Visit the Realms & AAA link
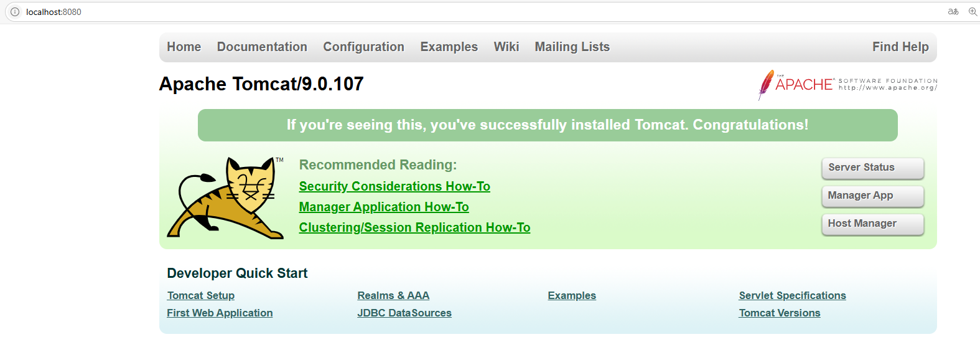Image resolution: width=980 pixels, height=347 pixels. (393, 295)
